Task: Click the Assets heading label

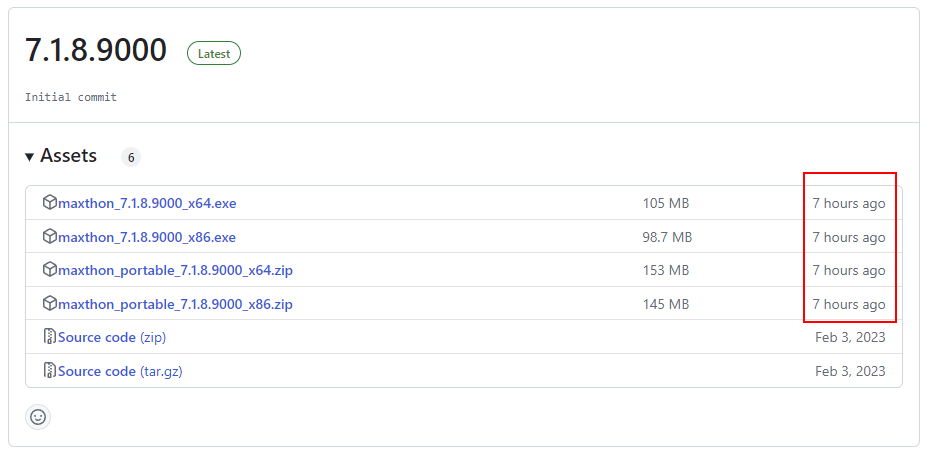Action: 68,156
